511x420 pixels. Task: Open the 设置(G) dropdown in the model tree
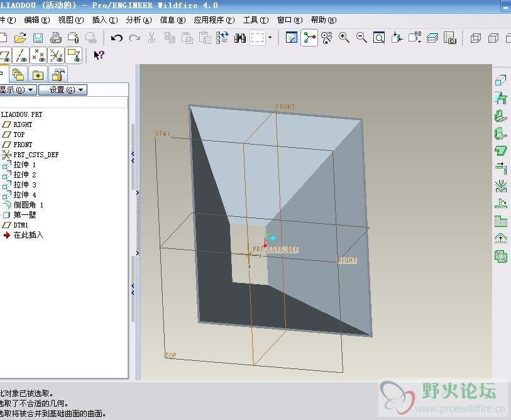[x=63, y=90]
